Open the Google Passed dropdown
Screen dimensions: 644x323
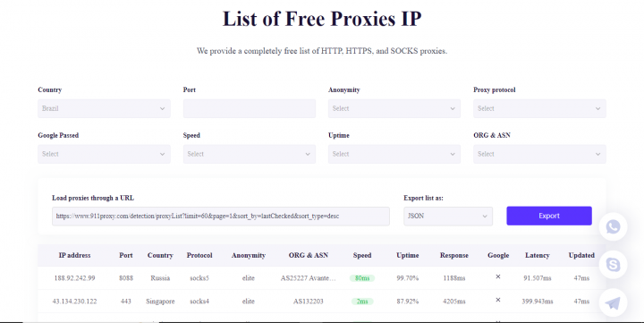point(104,154)
